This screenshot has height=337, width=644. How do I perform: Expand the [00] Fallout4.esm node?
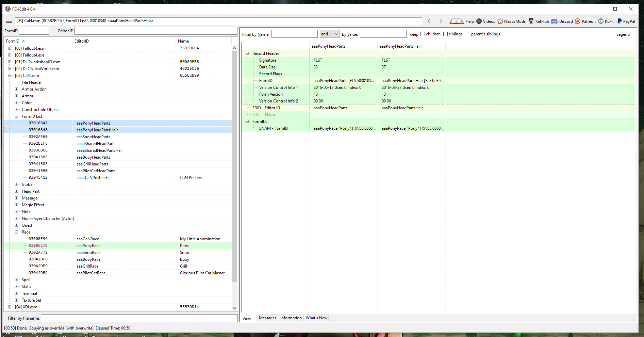(x=10, y=48)
